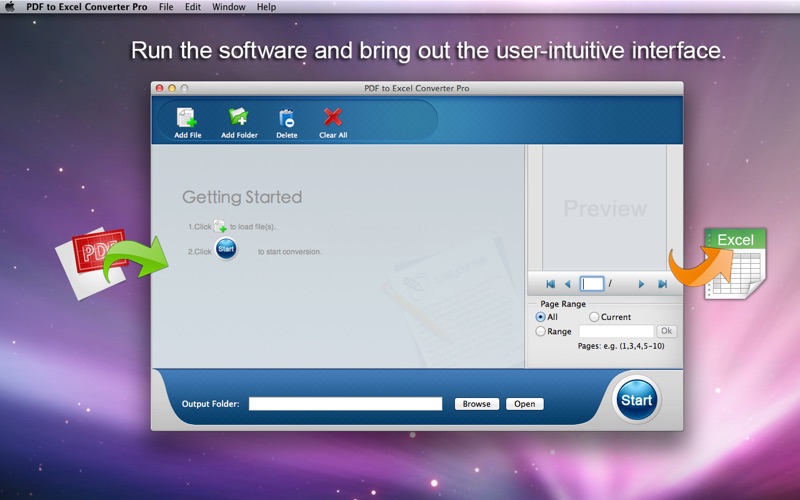The width and height of the screenshot is (800, 500).
Task: Click the big Start conversion button
Action: (x=636, y=400)
